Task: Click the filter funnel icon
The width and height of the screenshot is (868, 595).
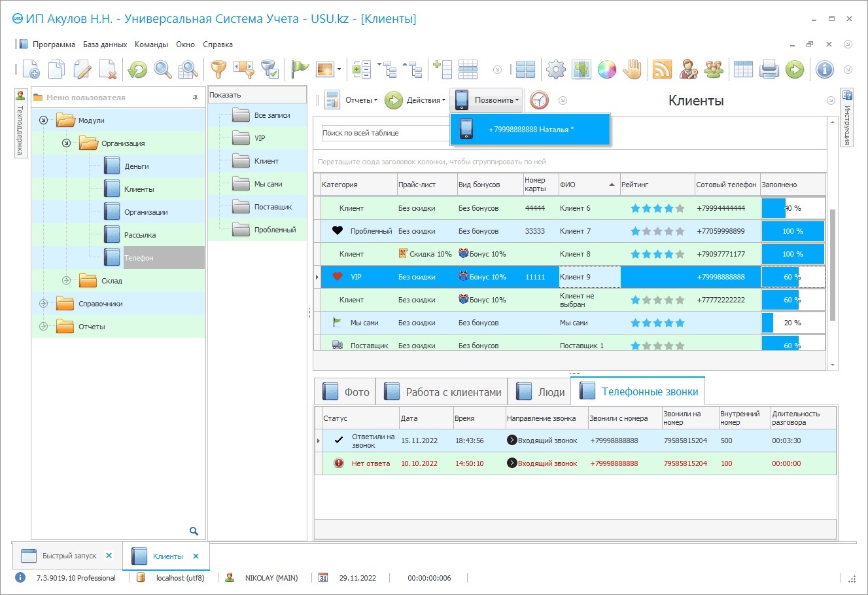Action: (218, 69)
